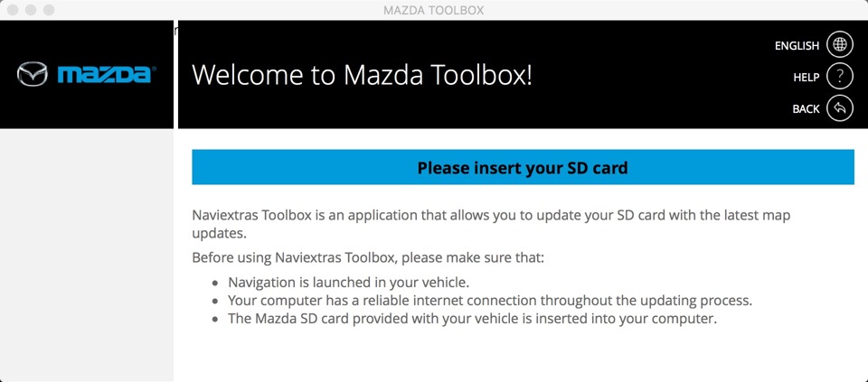Select the Mazda SD card inserted bullet
The image size is (868, 382).
472,319
